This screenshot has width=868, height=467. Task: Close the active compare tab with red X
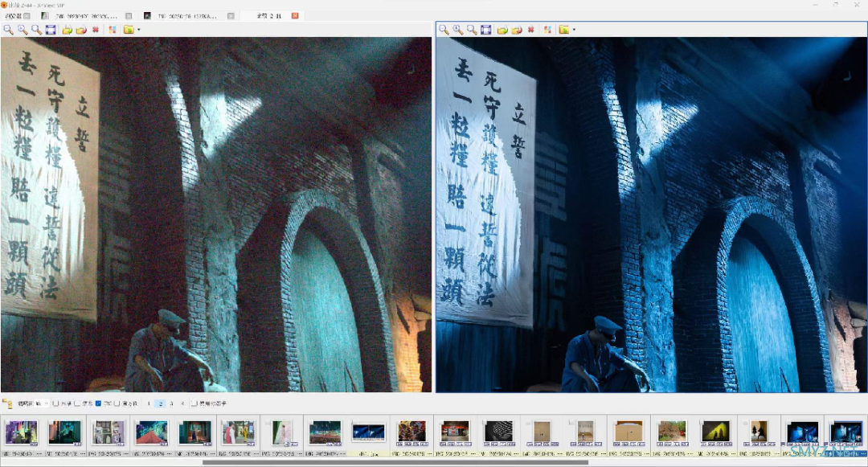click(x=294, y=15)
